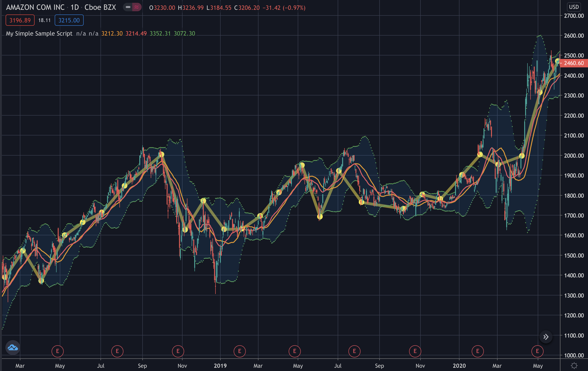Open the USD currency selector
The width and height of the screenshot is (588, 371).
[574, 7]
